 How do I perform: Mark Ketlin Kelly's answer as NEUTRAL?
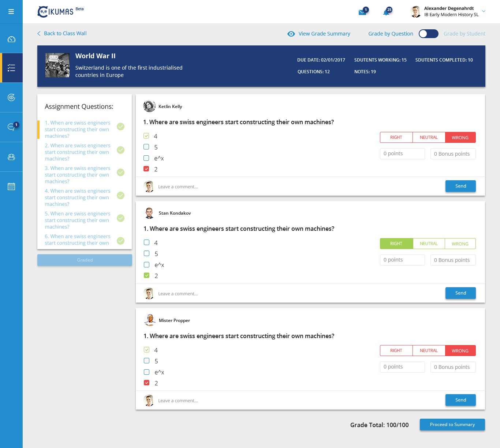point(429,137)
